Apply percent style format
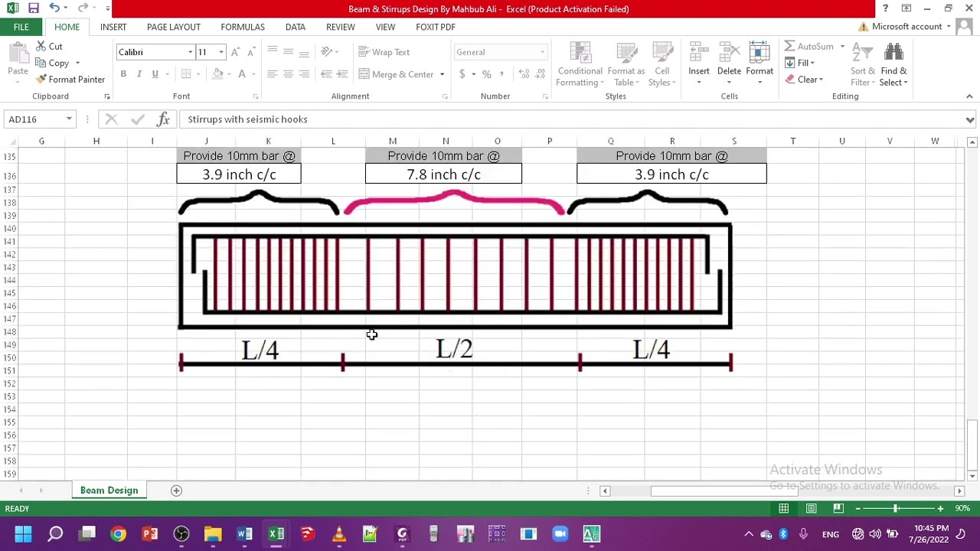The image size is (980, 551). point(486,74)
